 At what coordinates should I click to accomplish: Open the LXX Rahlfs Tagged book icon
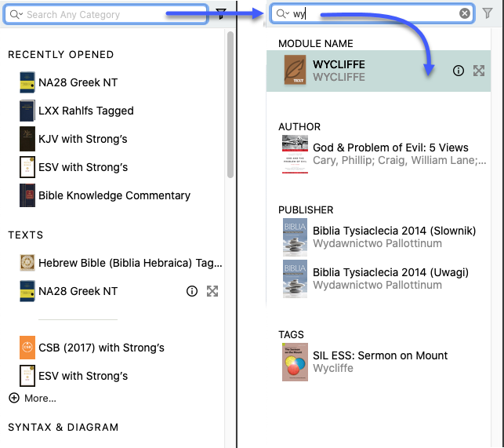pyautogui.click(x=27, y=111)
